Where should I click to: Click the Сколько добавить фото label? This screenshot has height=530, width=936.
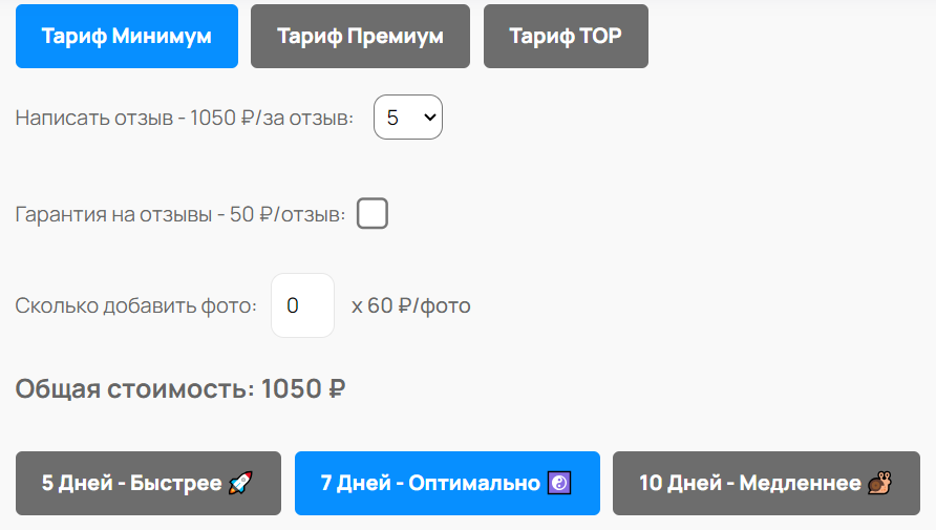pos(136,306)
